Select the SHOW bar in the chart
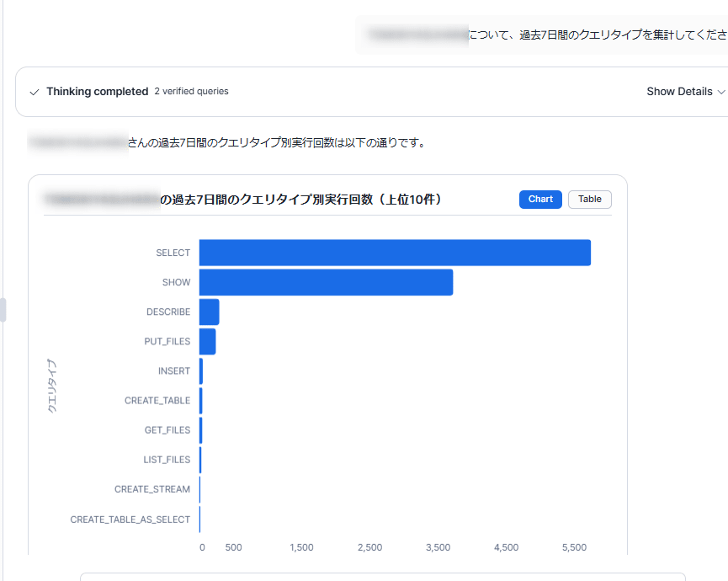 coord(326,282)
